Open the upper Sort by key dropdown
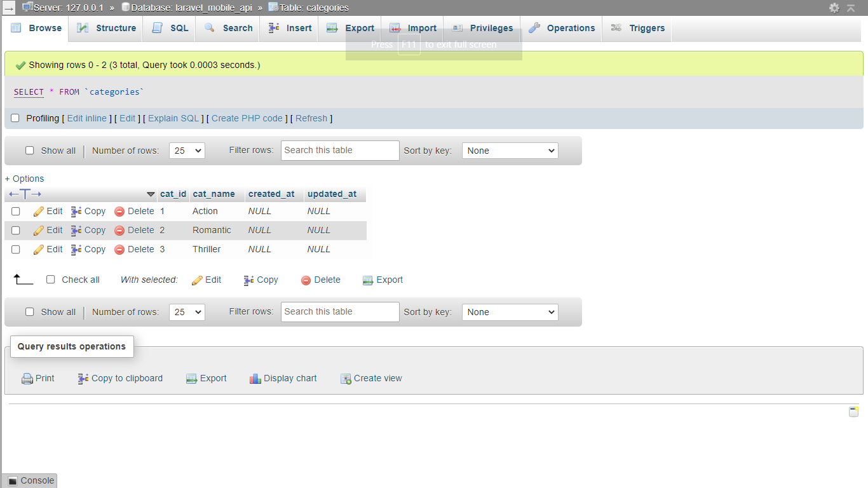Image resolution: width=868 pixels, height=488 pixels. pyautogui.click(x=510, y=151)
